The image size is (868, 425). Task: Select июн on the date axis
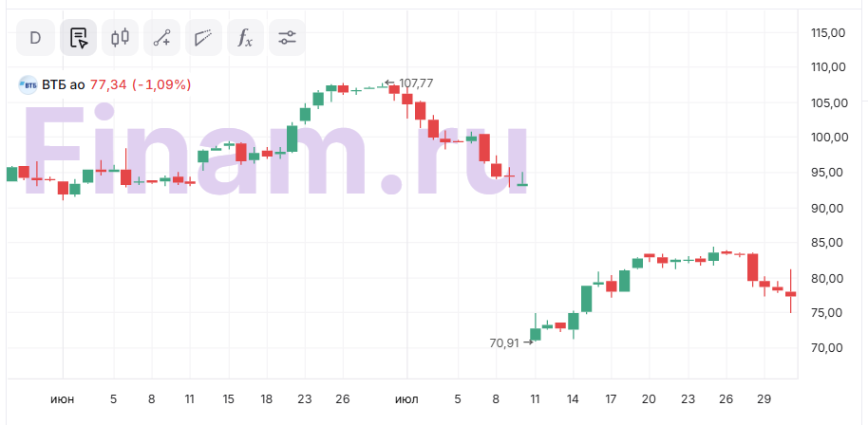pos(62,399)
